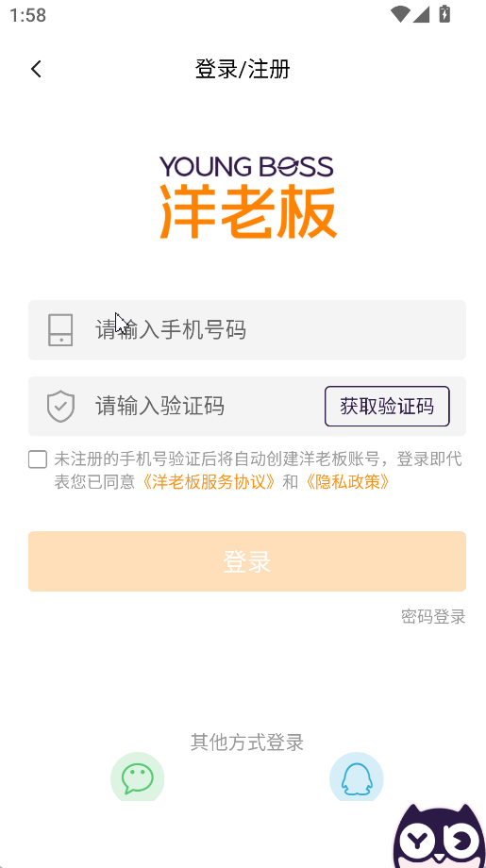Tap the cellular signal status icon
486x868 pixels.
pyautogui.click(x=421, y=14)
